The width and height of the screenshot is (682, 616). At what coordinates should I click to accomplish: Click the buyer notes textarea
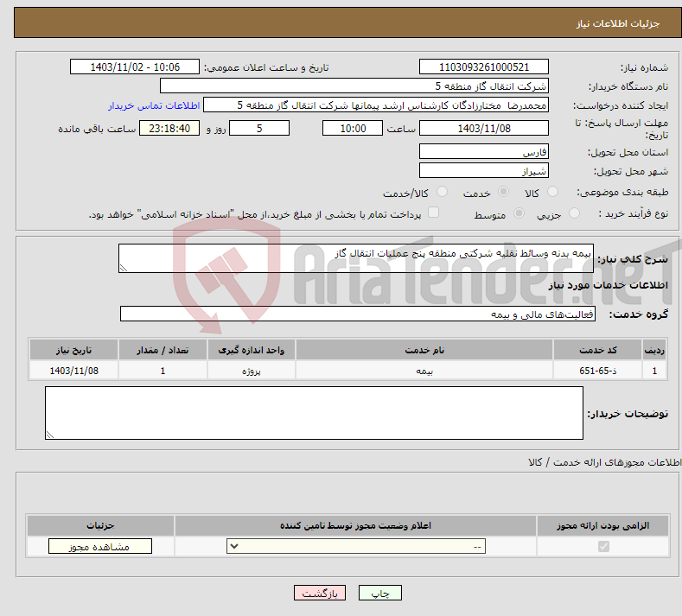(x=314, y=413)
